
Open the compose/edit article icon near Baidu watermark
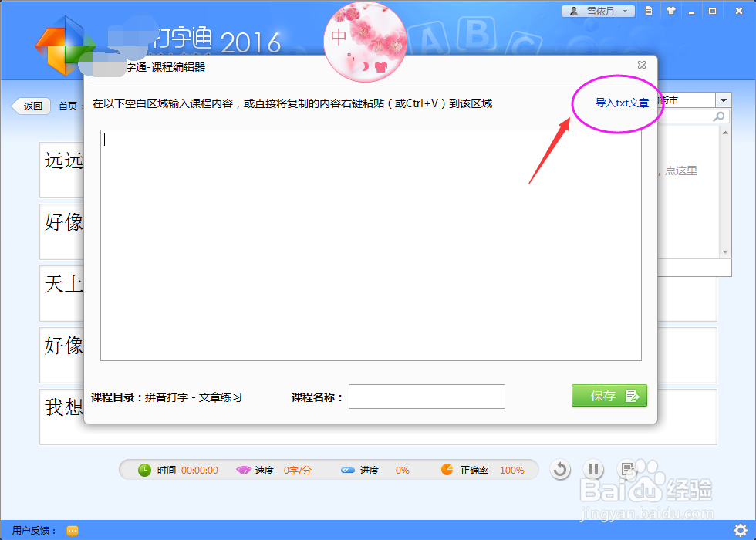click(625, 469)
